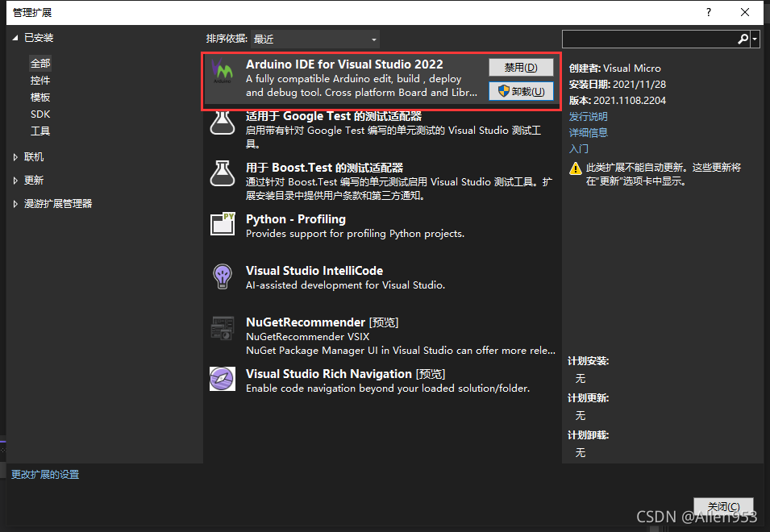Viewport: 770px width, 532px height.
Task: Select the 控件 category
Action: 40,81
